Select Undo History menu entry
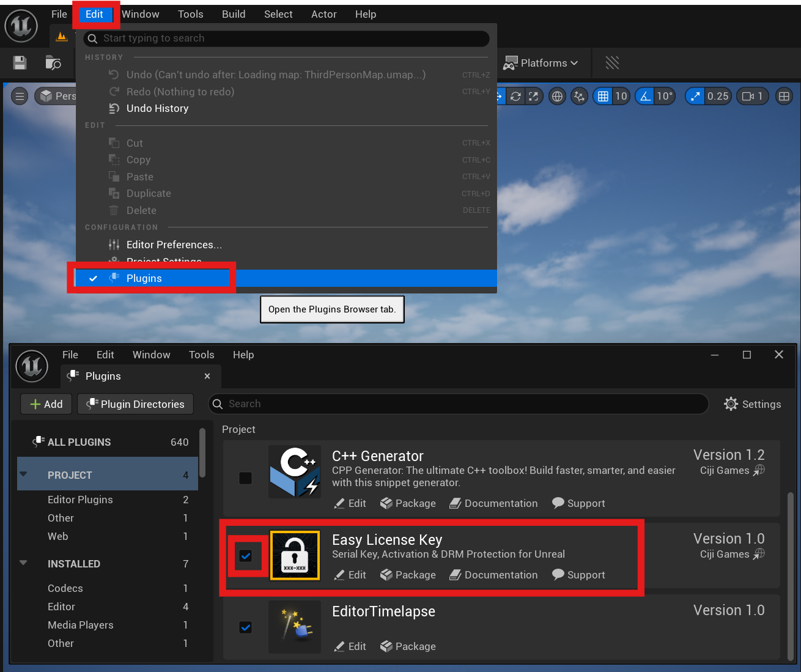801x672 pixels. (286, 108)
